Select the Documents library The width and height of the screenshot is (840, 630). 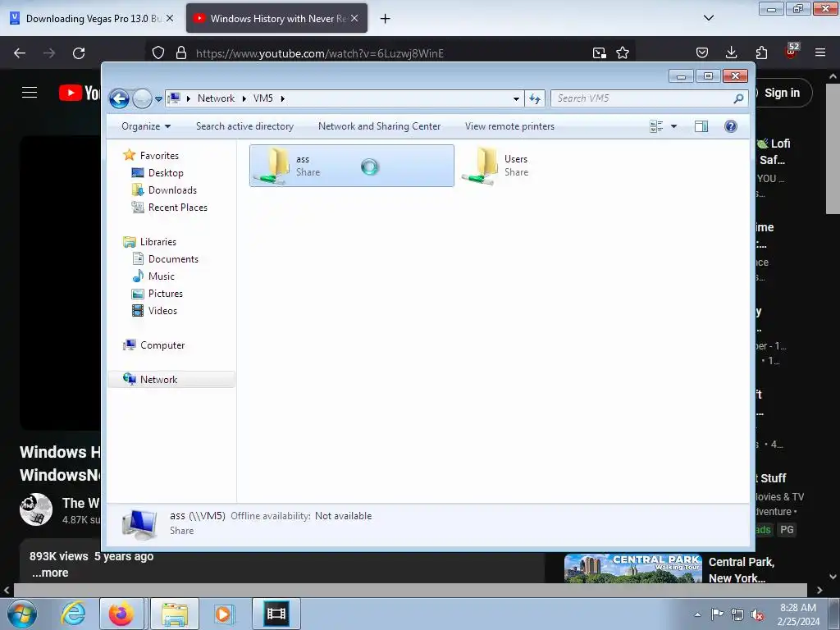coord(173,258)
